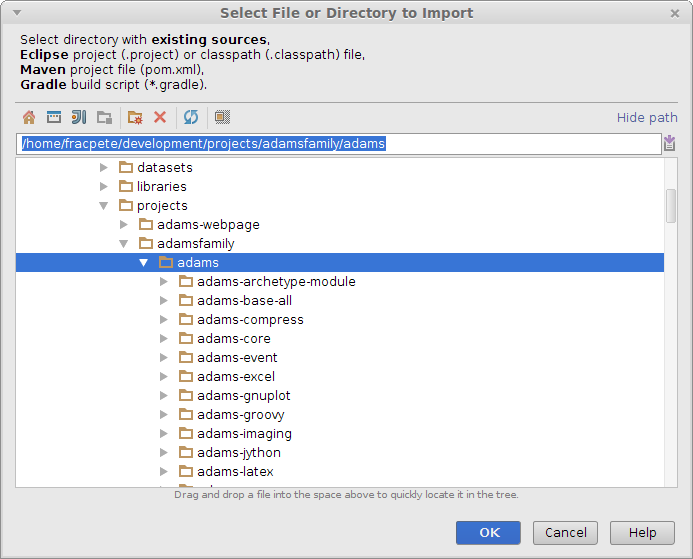Open the recent paths history icon
Image resolution: width=693 pixels, height=559 pixels.
(x=670, y=144)
